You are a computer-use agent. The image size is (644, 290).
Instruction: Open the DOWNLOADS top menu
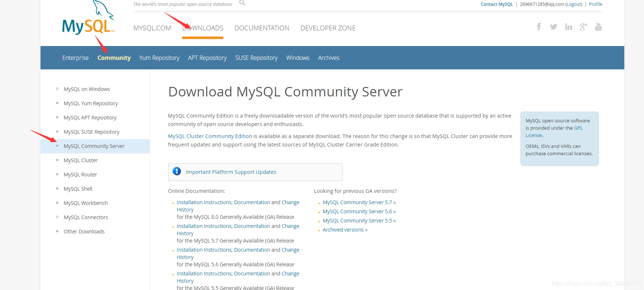(x=203, y=28)
